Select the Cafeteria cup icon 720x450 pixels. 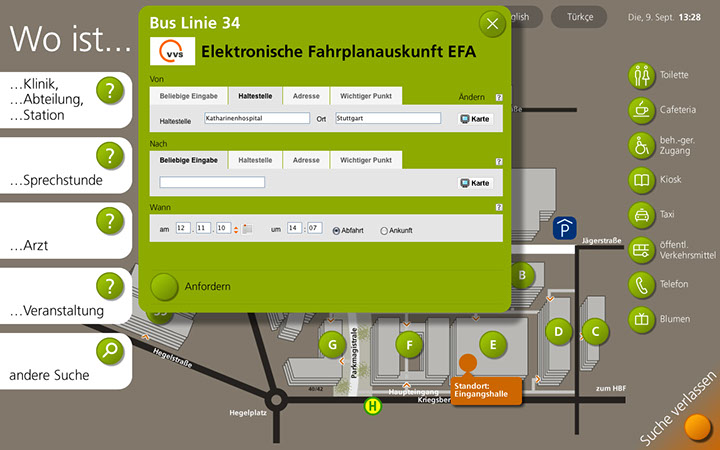click(641, 109)
